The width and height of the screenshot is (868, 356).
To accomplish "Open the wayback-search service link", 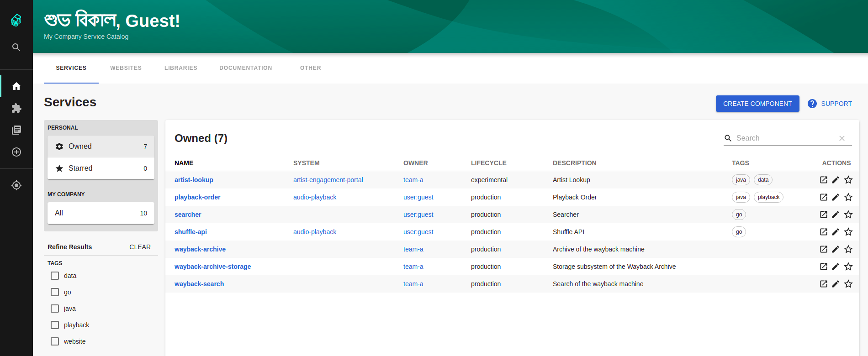I will pos(199,284).
